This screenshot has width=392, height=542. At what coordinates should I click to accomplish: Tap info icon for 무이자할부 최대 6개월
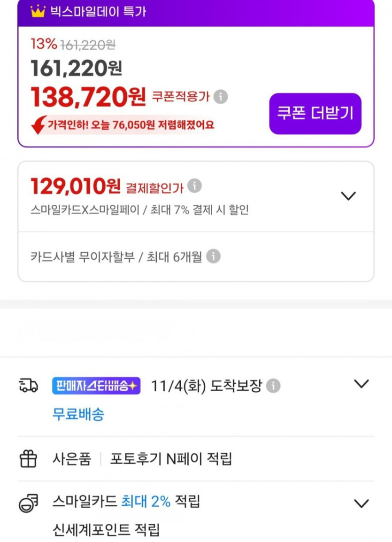tap(213, 256)
